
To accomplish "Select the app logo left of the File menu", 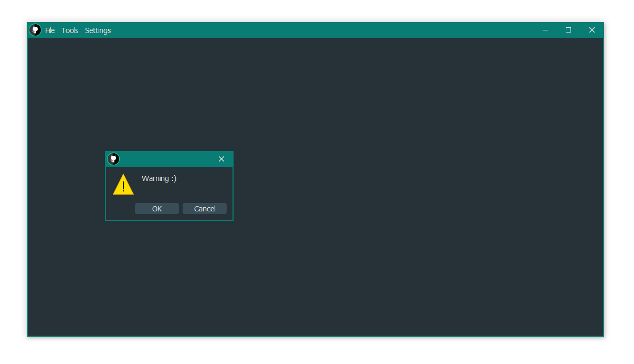I will pos(35,30).
